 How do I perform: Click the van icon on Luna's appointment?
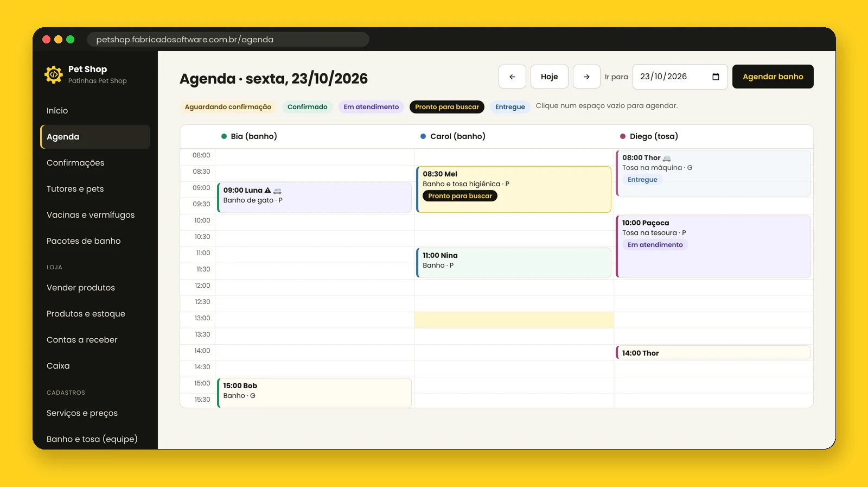(277, 191)
